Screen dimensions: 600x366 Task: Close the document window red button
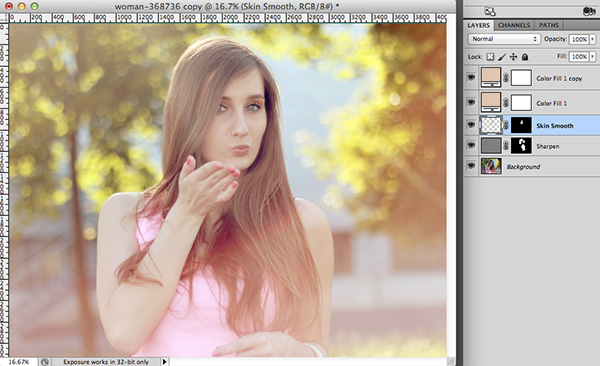[x=9, y=6]
